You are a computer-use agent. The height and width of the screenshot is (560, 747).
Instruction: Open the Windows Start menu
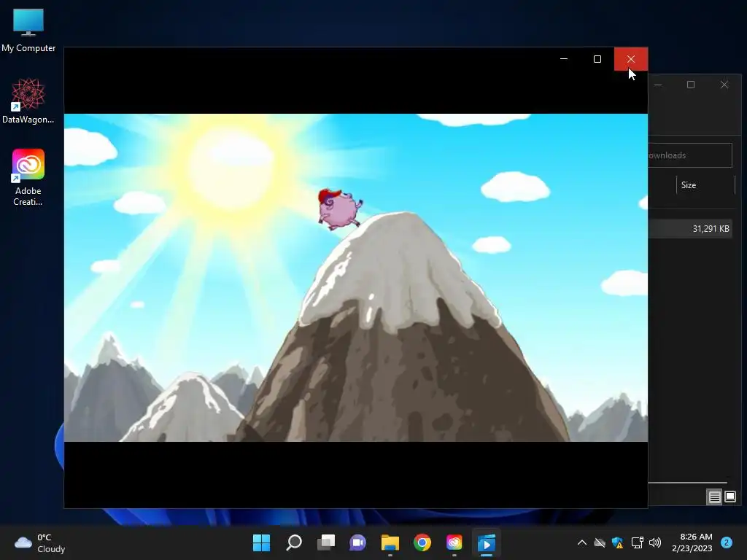tap(262, 542)
